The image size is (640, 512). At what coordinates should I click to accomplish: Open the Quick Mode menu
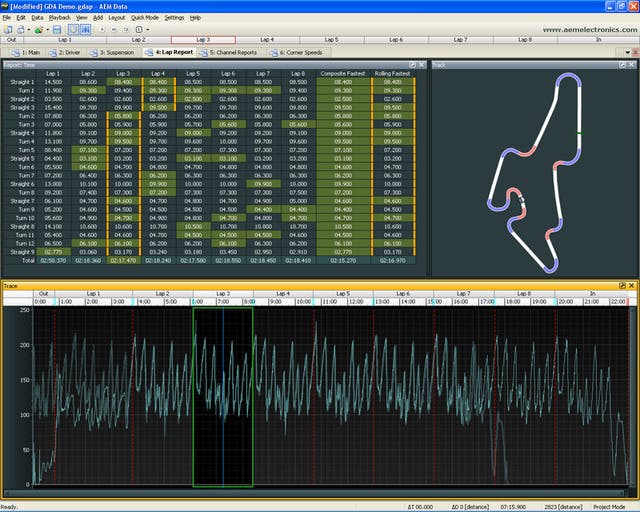[x=144, y=18]
